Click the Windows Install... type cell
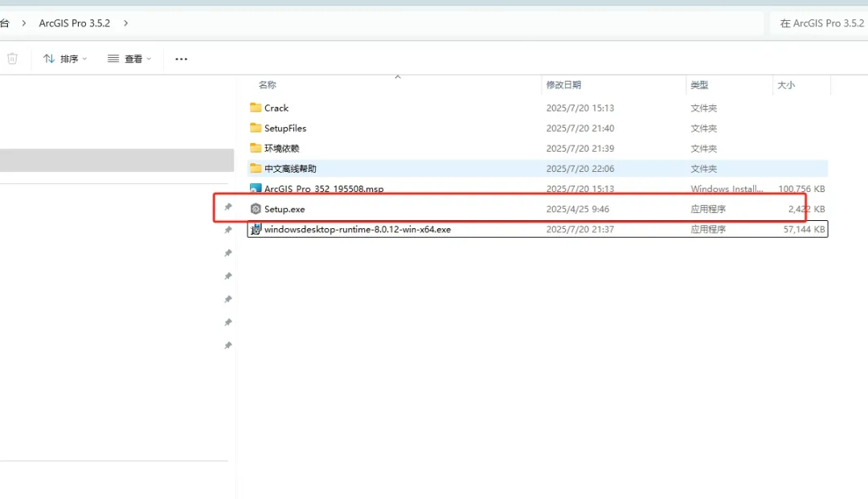Viewport: 868px width, 499px height. 727,189
